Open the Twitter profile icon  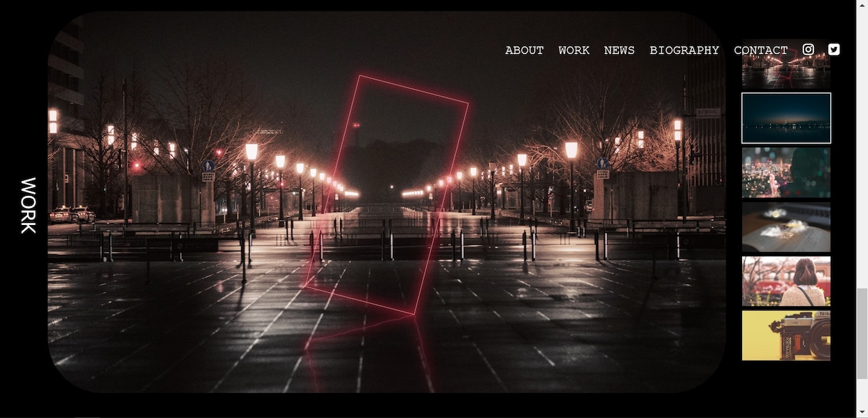pos(834,49)
